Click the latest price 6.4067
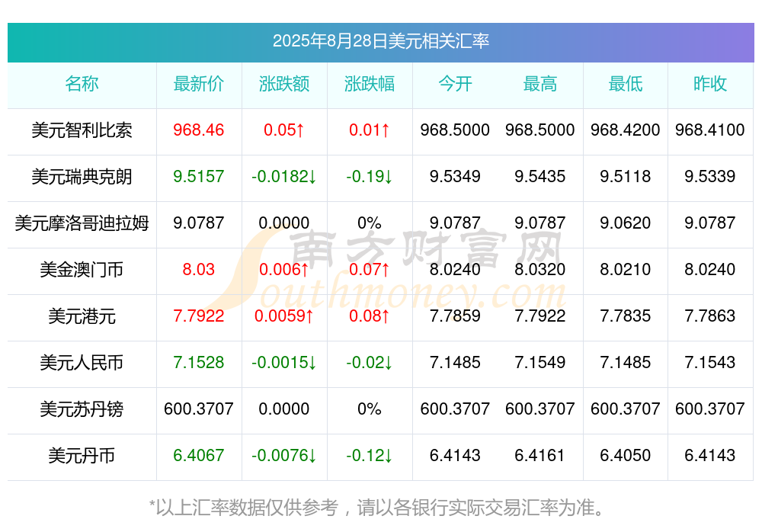Screen dimensions: 762x532 (199, 456)
